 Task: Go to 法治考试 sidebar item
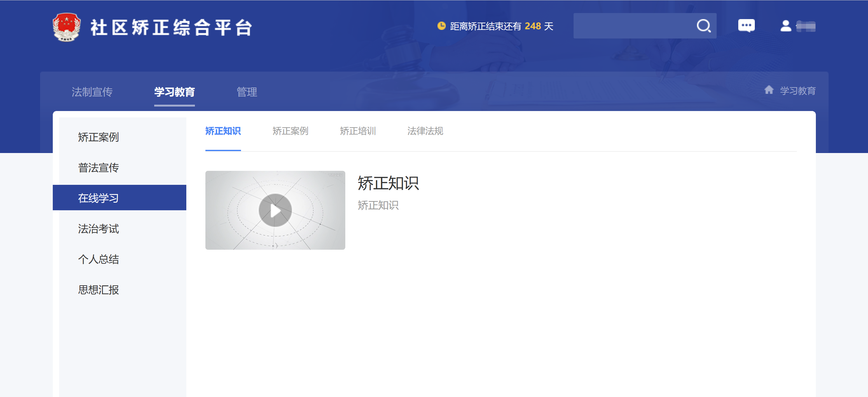point(98,228)
